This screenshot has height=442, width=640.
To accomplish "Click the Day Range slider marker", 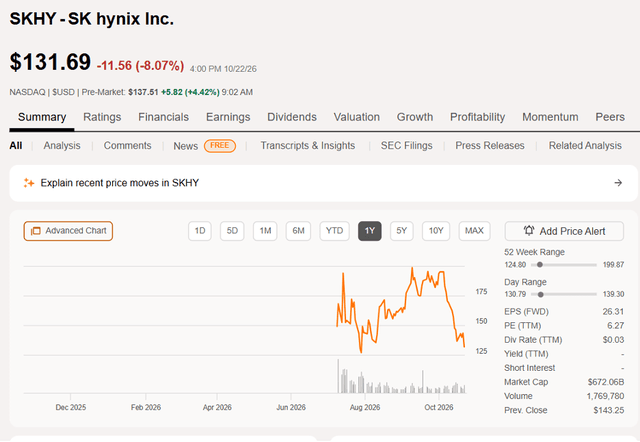I will click(x=540, y=294).
